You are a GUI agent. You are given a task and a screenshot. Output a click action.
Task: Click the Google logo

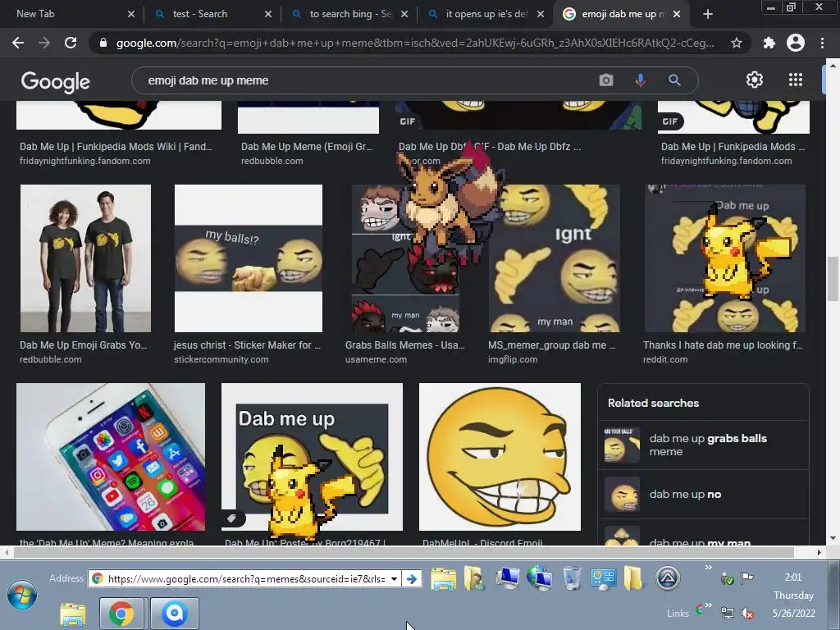point(56,81)
